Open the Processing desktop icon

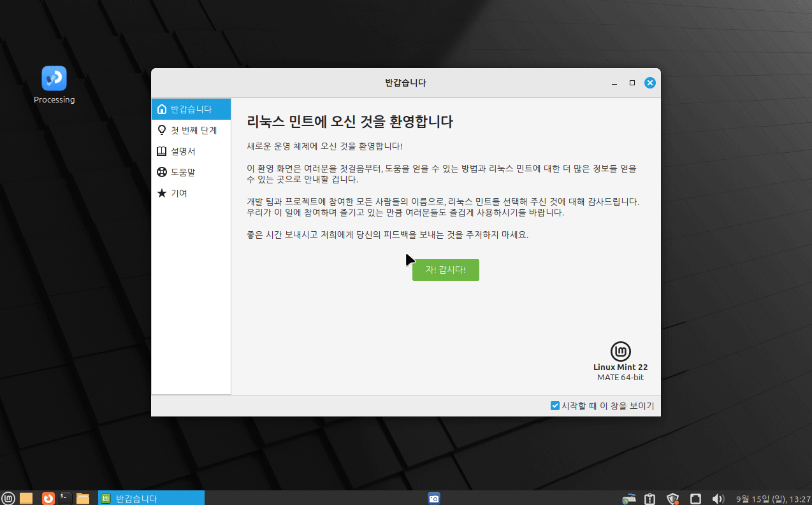[54, 85]
